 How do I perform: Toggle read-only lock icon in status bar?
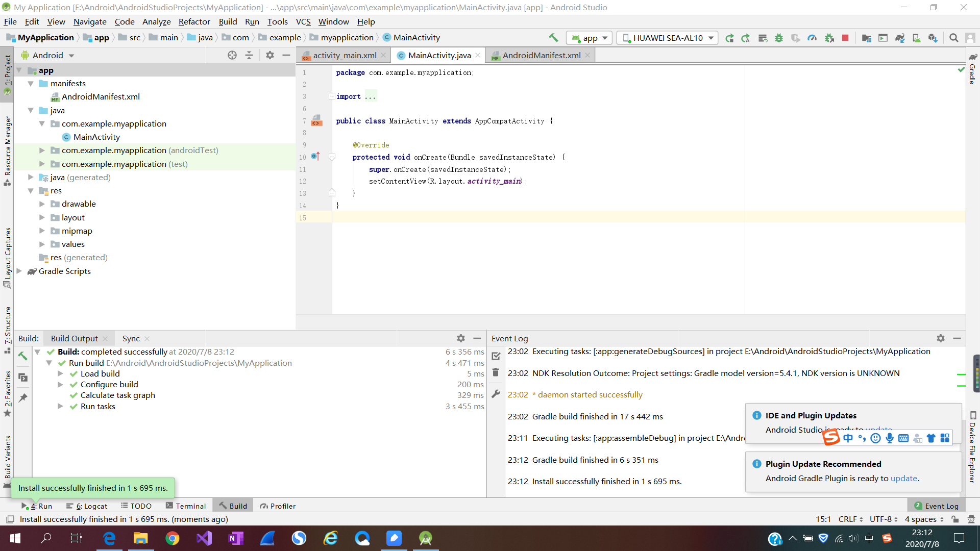[x=955, y=519]
